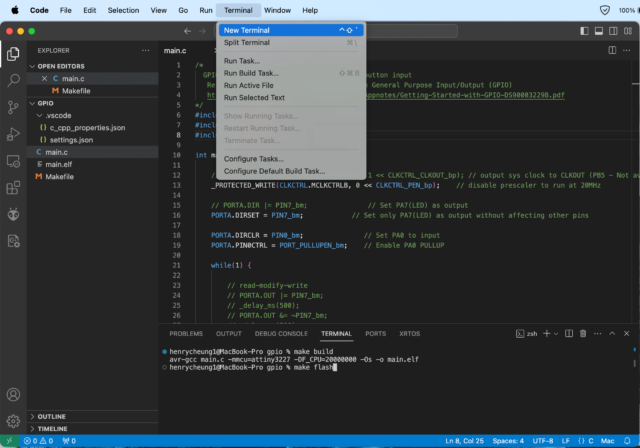
Task: Choose Configure Tasks... menu entry
Action: [291, 159]
